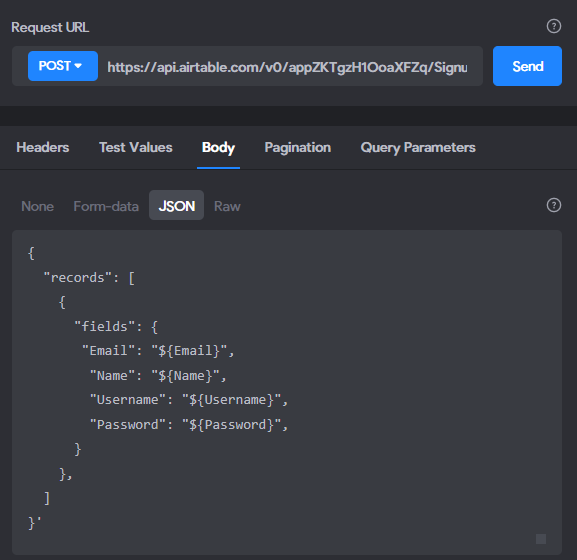The image size is (577, 560).
Task: Open the Pagination tab
Action: click(298, 148)
